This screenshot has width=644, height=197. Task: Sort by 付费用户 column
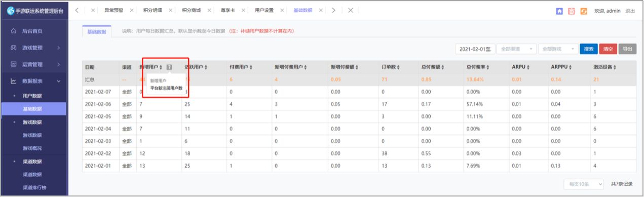point(251,67)
